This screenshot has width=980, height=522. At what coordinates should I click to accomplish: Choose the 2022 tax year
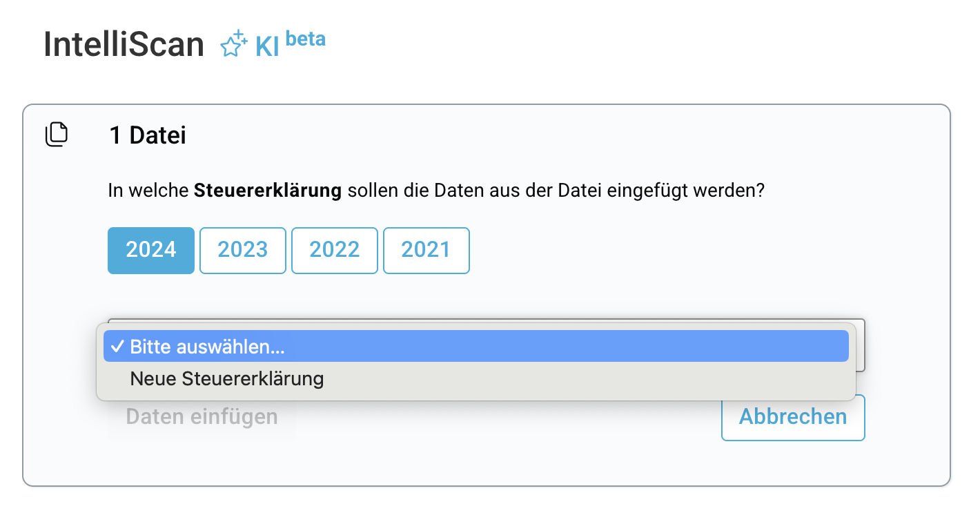[335, 250]
